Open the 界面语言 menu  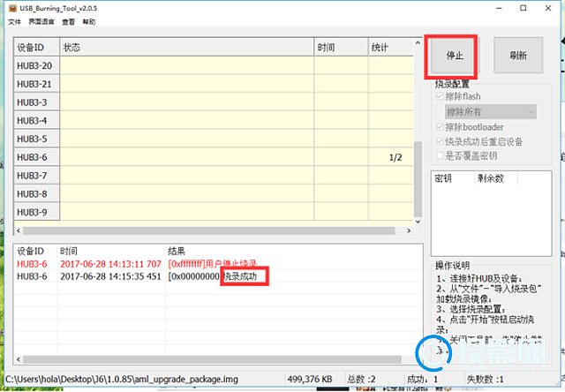coord(40,21)
